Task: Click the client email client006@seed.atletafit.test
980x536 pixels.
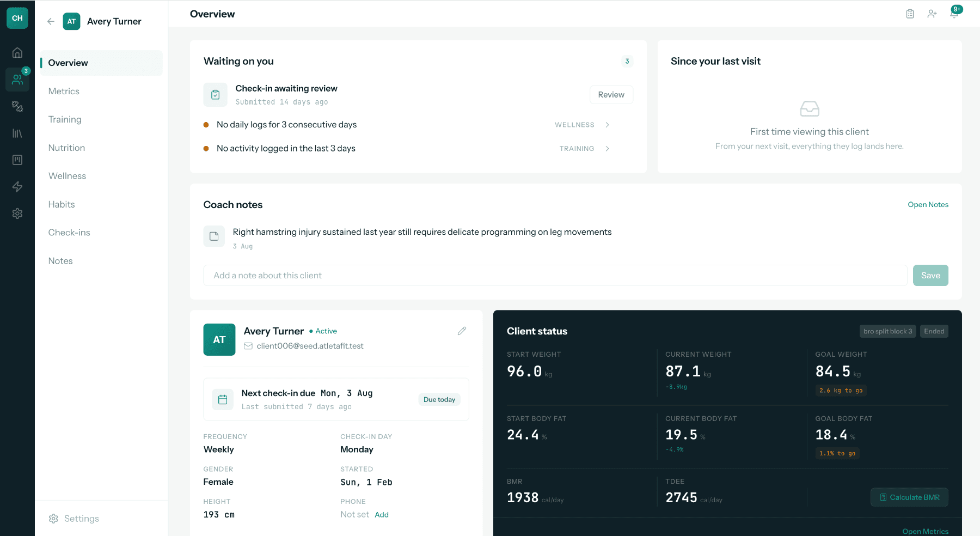Action: point(310,346)
